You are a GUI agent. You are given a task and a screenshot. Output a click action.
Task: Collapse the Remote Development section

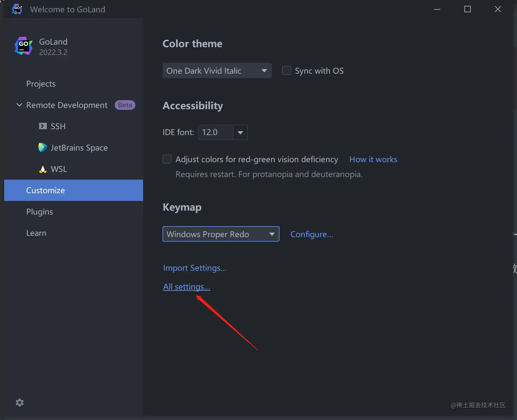19,105
